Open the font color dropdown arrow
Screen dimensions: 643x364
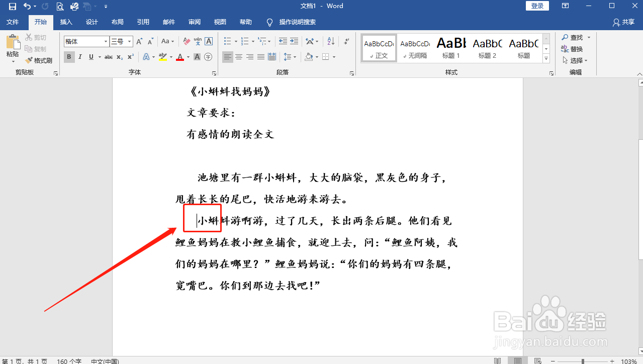tap(189, 57)
